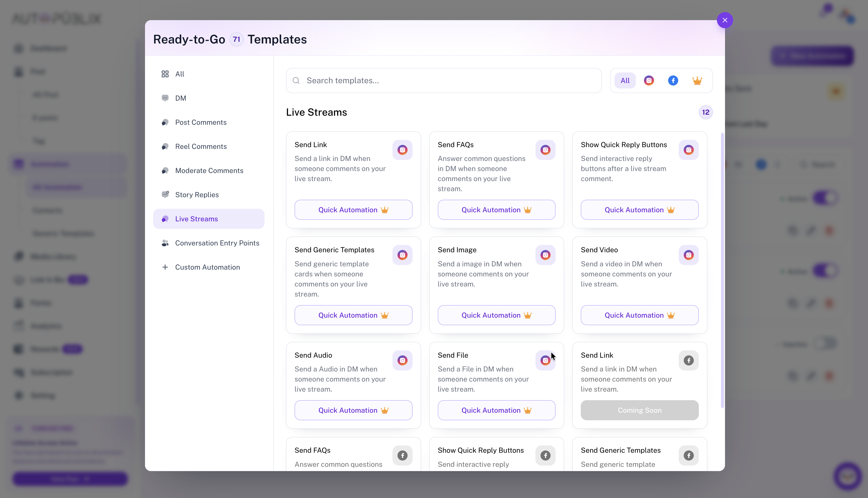The image size is (868, 498).
Task: Open the Reel Comments category
Action: 208,146
